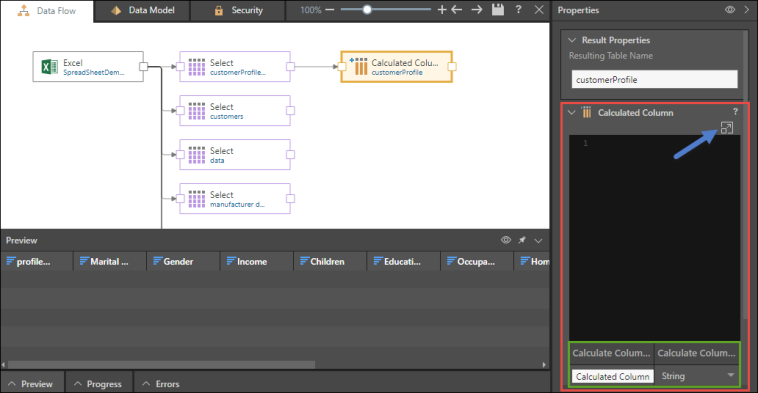Open the Security tab

pyautogui.click(x=238, y=10)
